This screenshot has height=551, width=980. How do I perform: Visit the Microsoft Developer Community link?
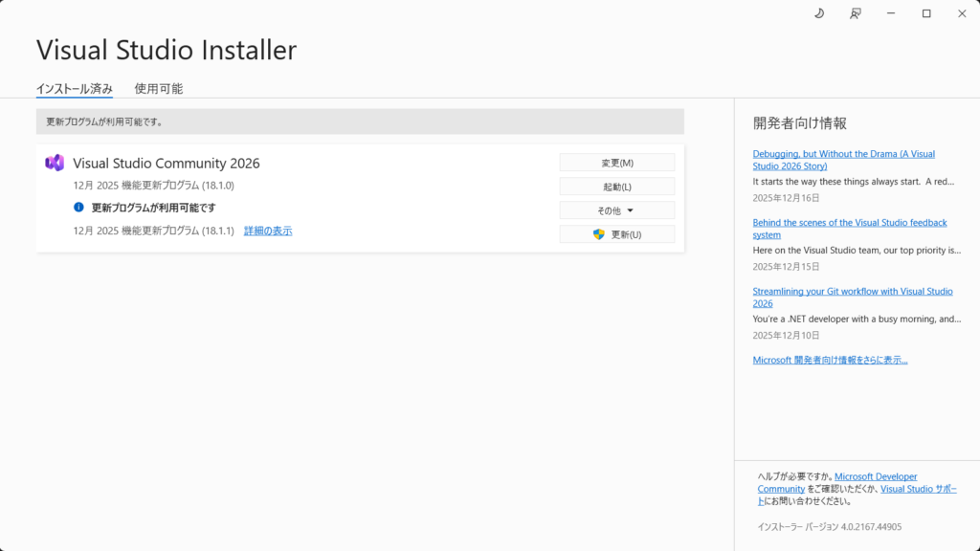(x=875, y=476)
